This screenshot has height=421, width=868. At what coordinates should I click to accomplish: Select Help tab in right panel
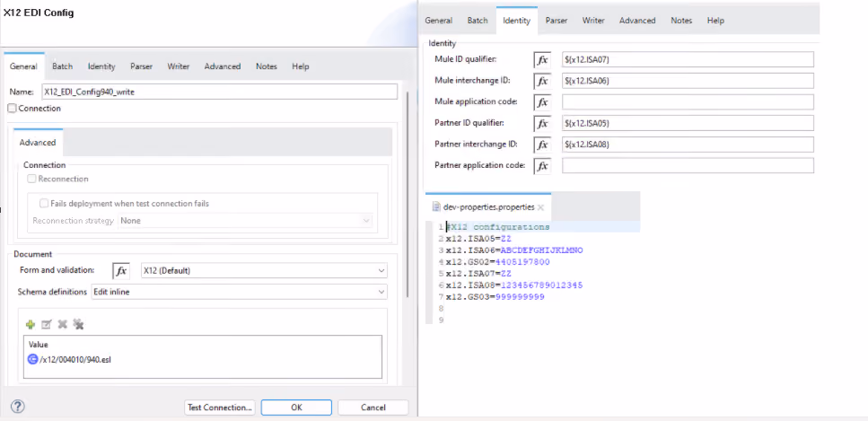[715, 21]
